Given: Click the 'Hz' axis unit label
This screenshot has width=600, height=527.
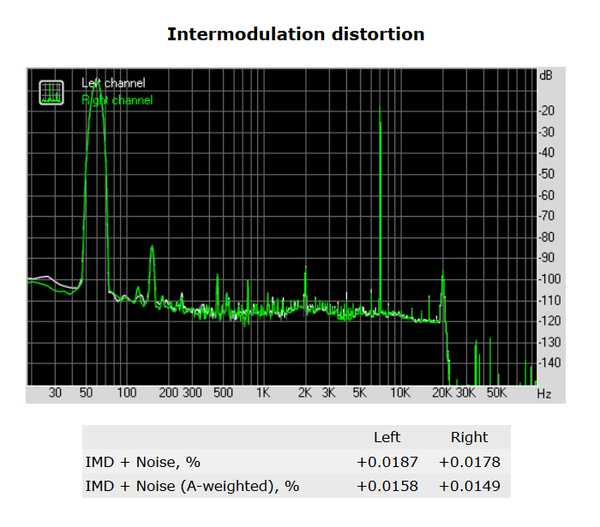Looking at the screenshot, I should 544,394.
